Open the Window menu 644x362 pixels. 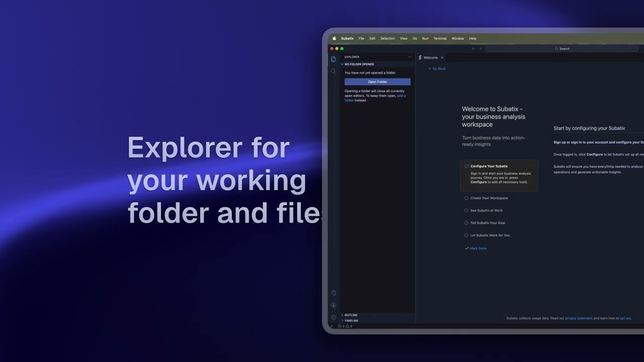[x=458, y=38]
